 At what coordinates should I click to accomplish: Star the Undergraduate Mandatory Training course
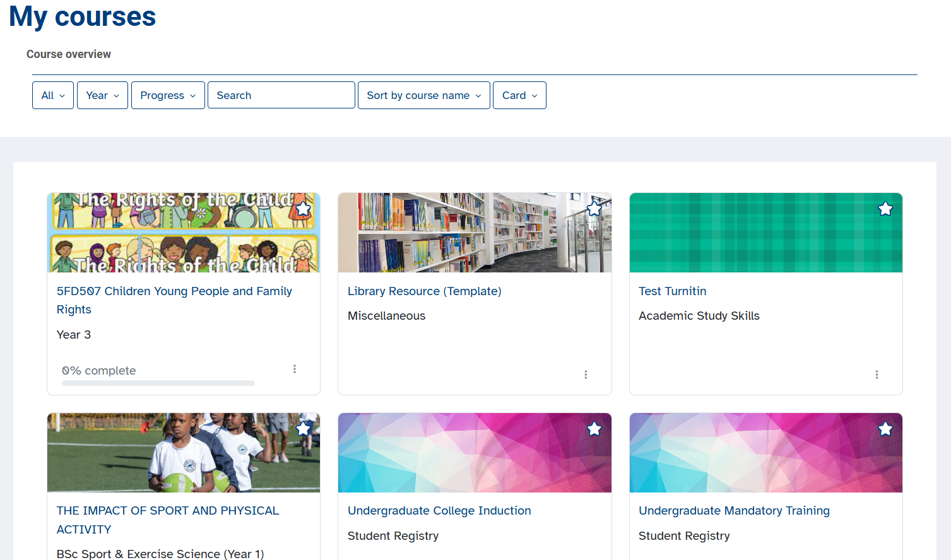pos(885,428)
